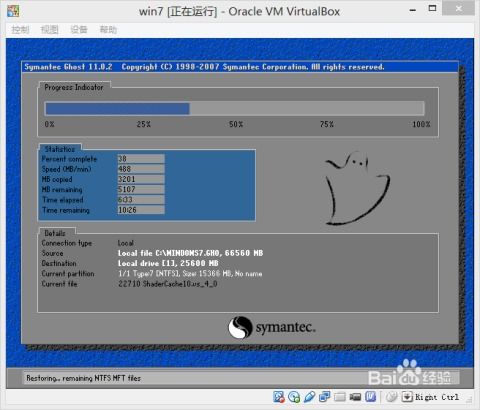The image size is (480, 410).
Task: Close the win7 VirtualBox window
Action: point(459,8)
